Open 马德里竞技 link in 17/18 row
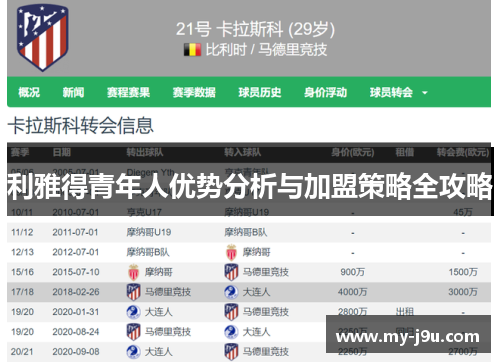This screenshot has height=362, width=500. [168, 292]
